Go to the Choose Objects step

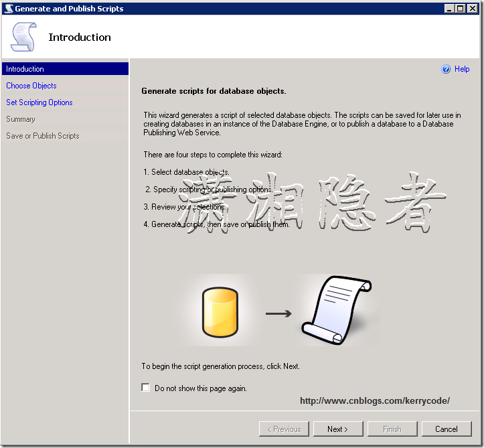click(x=31, y=86)
